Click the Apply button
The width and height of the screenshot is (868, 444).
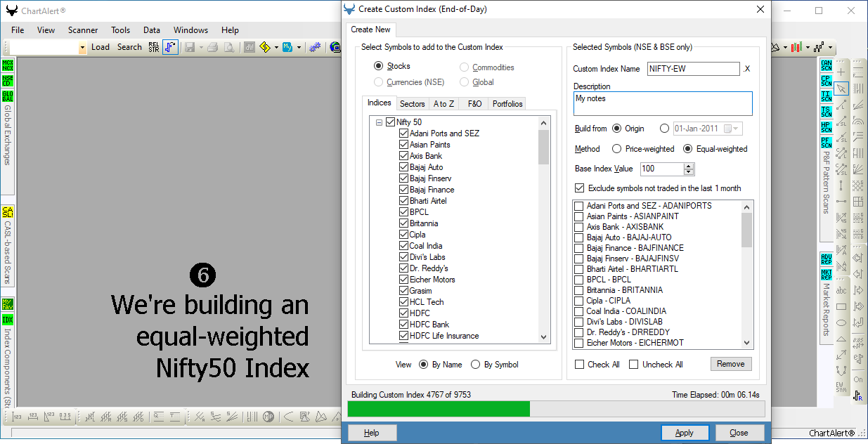[x=685, y=433]
